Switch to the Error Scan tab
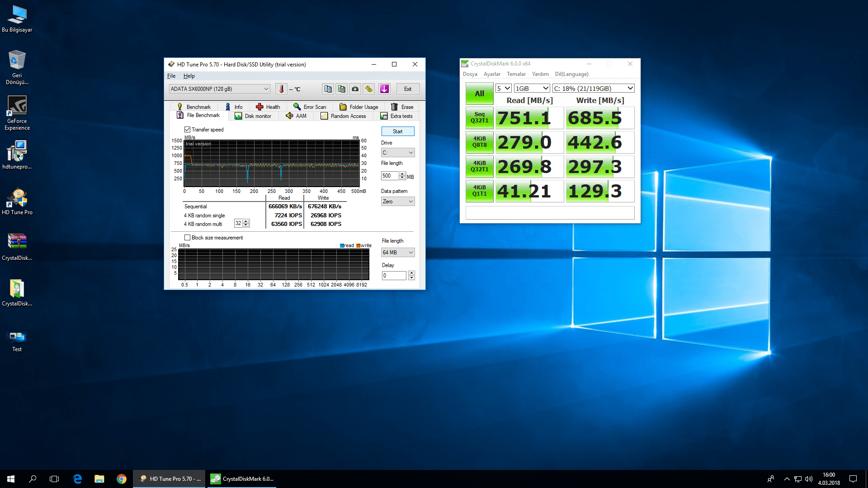 (310, 107)
